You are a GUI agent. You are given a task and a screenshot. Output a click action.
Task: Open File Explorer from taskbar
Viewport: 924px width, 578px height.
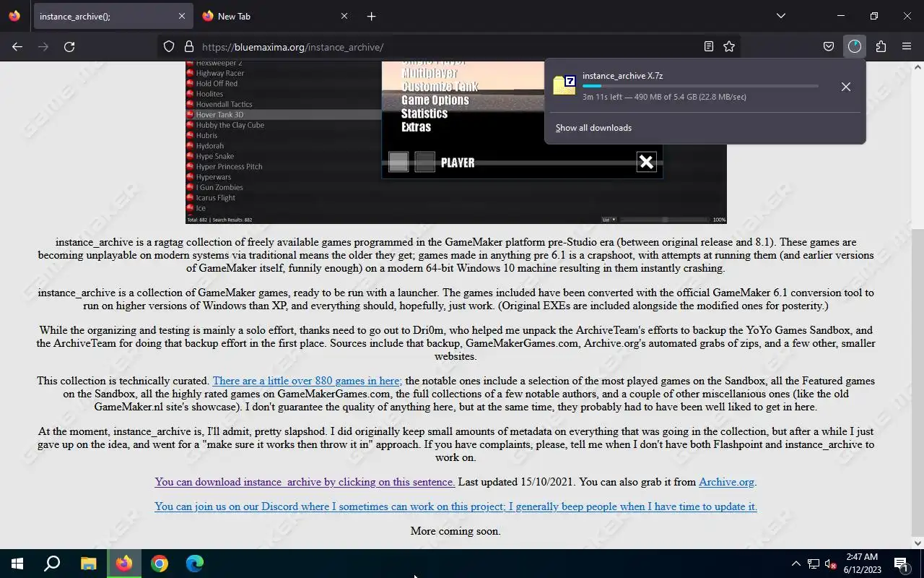(88, 564)
